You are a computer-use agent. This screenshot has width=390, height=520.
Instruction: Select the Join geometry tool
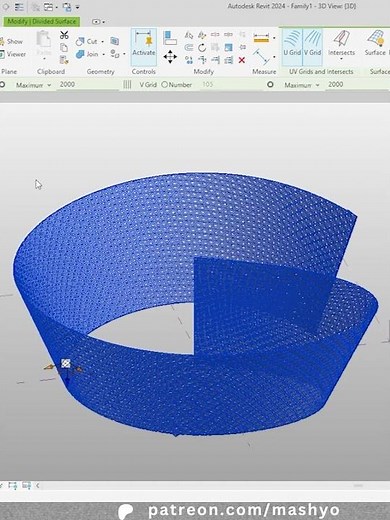coord(87,54)
